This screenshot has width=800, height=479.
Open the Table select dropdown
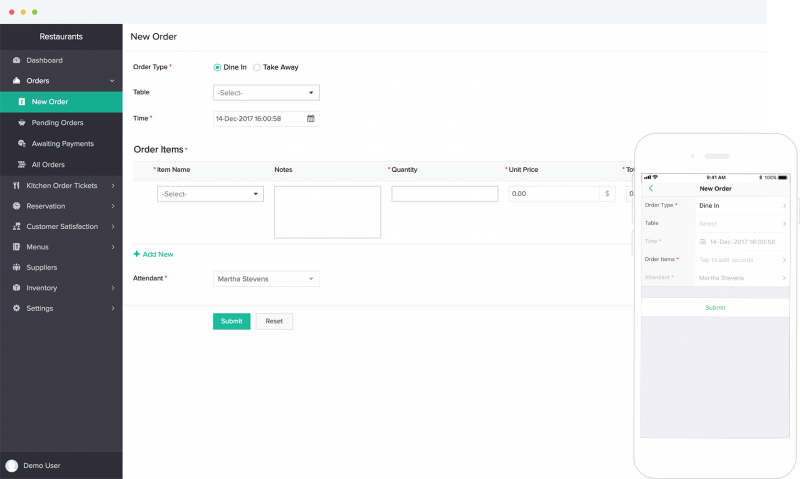point(266,93)
